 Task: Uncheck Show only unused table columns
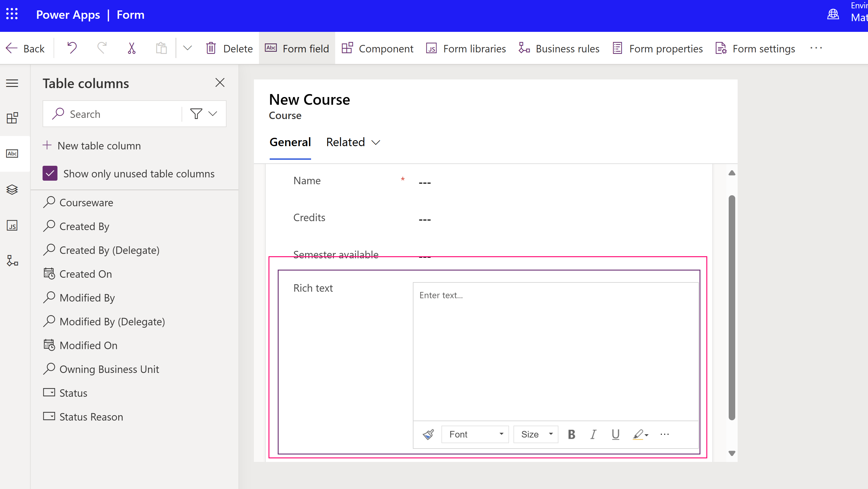50,173
